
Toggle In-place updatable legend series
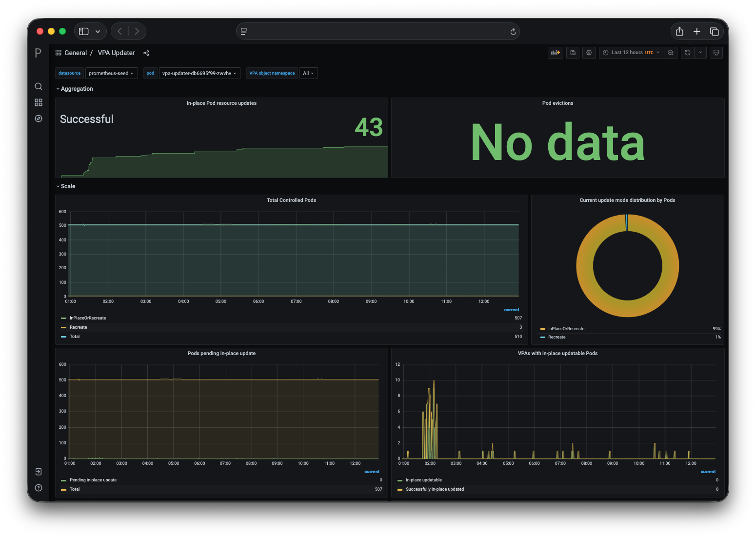point(424,480)
